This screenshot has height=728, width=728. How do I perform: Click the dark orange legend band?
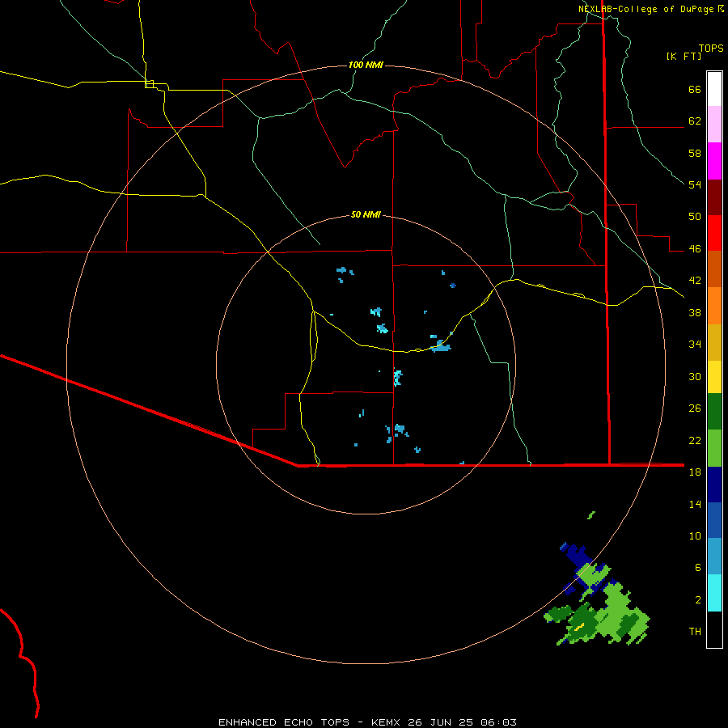(714, 269)
